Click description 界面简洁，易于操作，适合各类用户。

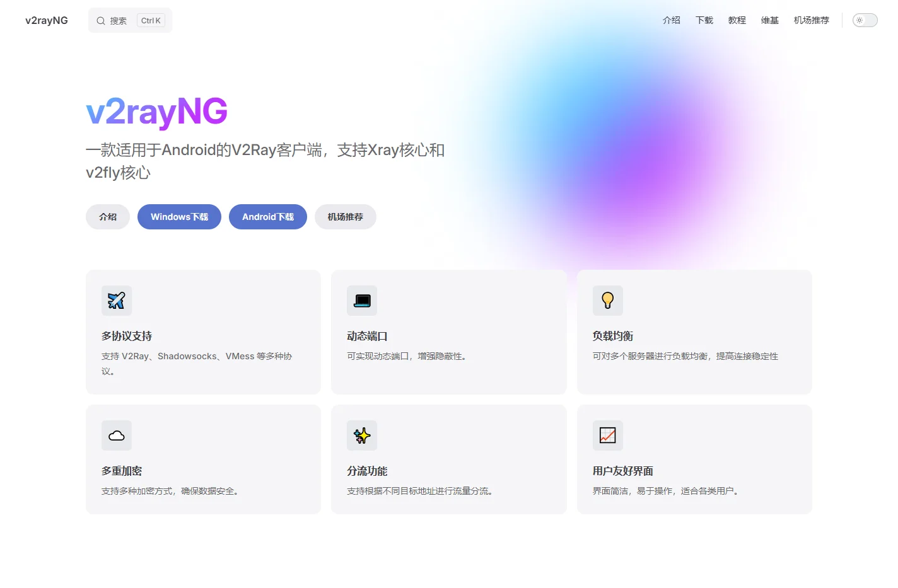(667, 491)
